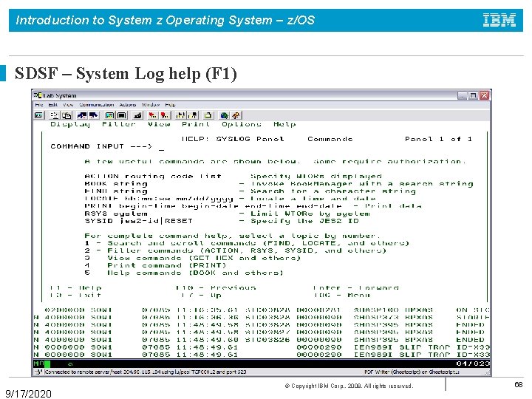Select topic 3 View commands
532x399 pixels.
(x=193, y=258)
